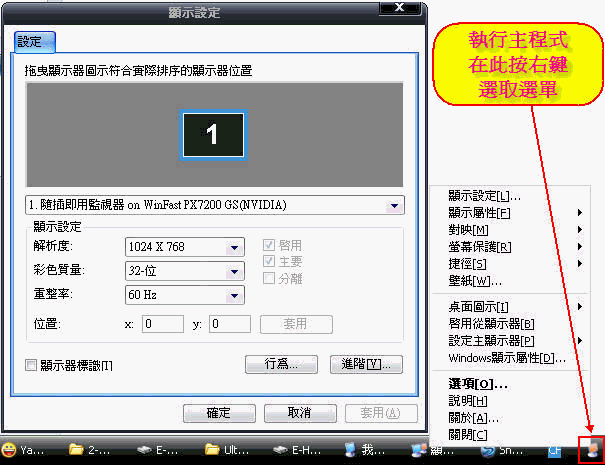Click the '2-...' folder taskbar item

click(x=90, y=450)
